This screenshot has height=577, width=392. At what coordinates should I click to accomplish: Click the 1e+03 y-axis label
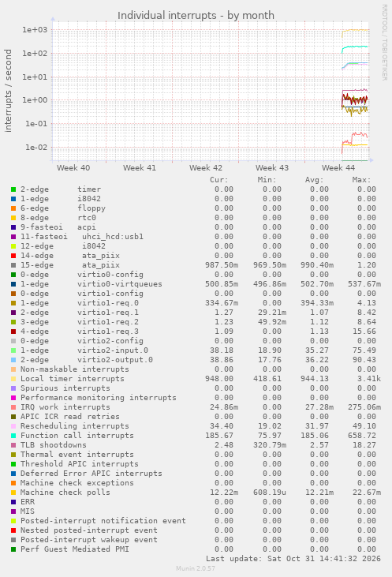pos(35,30)
